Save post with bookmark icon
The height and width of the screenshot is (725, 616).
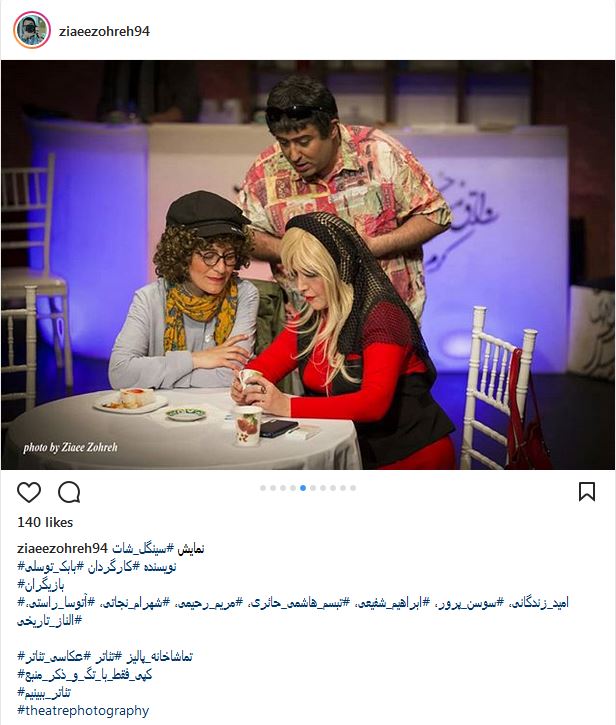click(x=587, y=492)
